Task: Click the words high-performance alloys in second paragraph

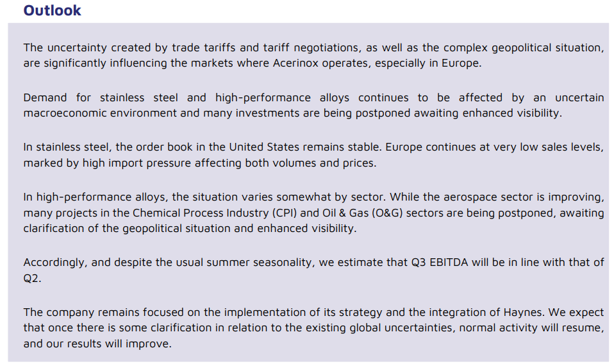Action: click(282, 97)
